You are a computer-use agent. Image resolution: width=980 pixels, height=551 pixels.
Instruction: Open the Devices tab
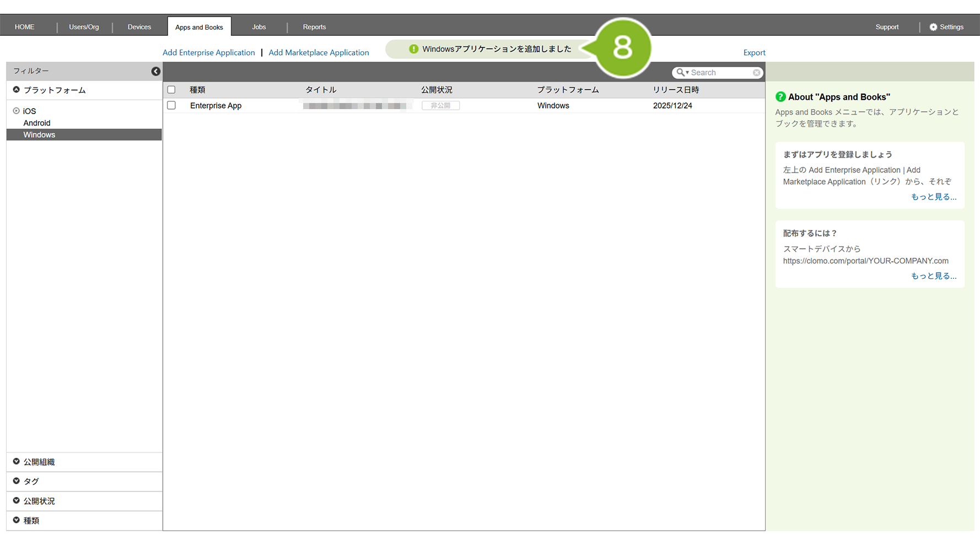[x=139, y=27]
